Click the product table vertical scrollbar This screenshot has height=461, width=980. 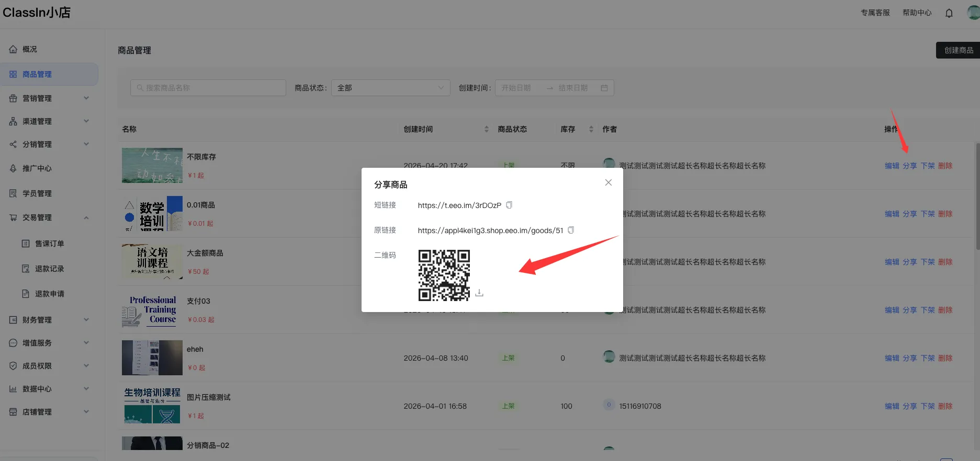[977, 196]
